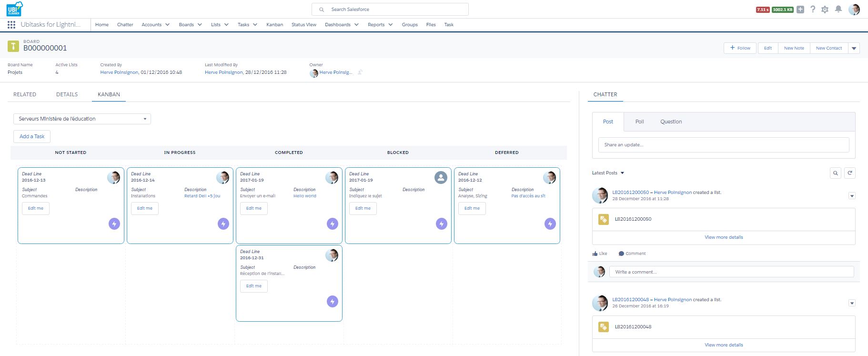Search the Chatter feed magnifier icon

tap(836, 173)
